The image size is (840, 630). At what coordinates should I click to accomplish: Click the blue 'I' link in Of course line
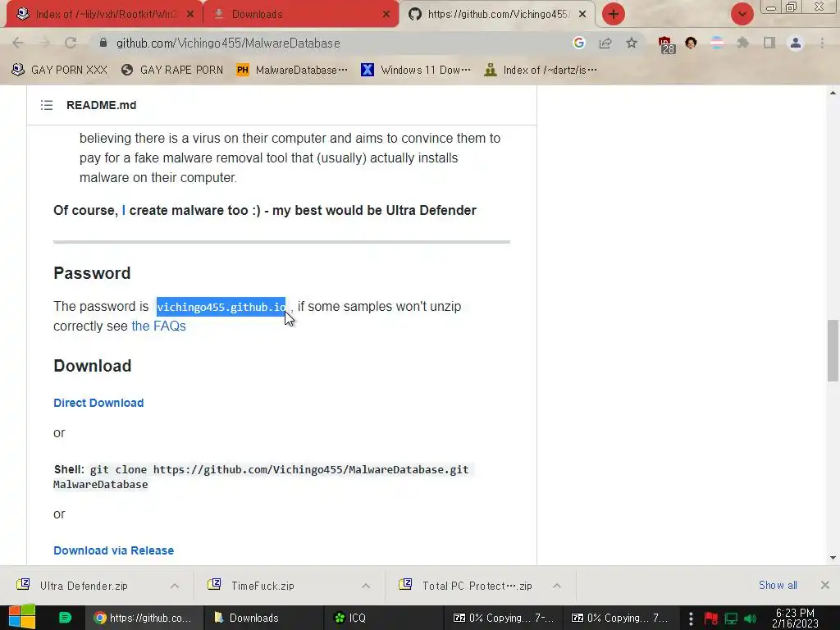(124, 210)
